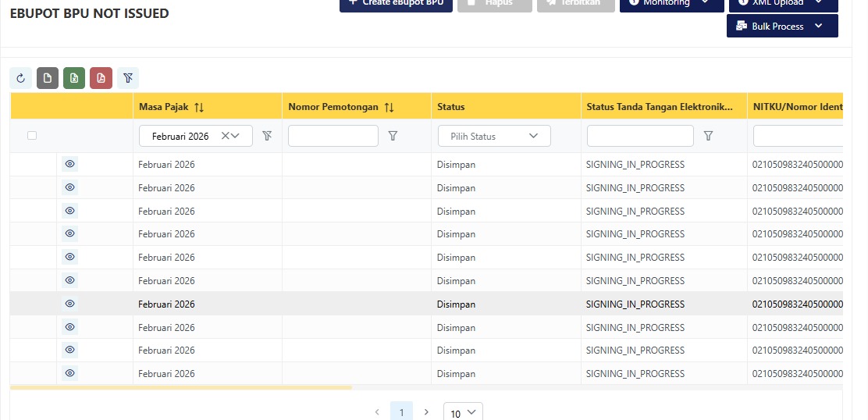This screenshot has width=868, height=420.
Task: Open filter menu for Status Tanda Tangan Elektronik
Action: pos(708,136)
